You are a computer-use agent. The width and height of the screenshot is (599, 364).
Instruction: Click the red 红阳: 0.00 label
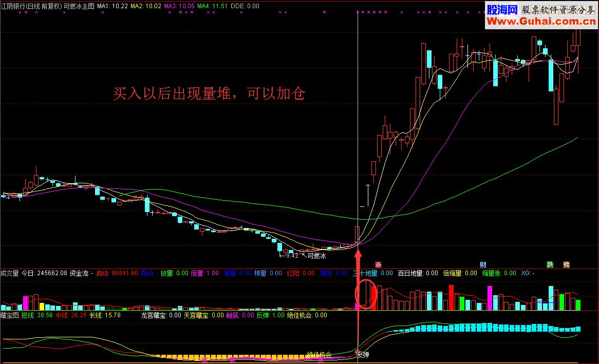pos(301,273)
